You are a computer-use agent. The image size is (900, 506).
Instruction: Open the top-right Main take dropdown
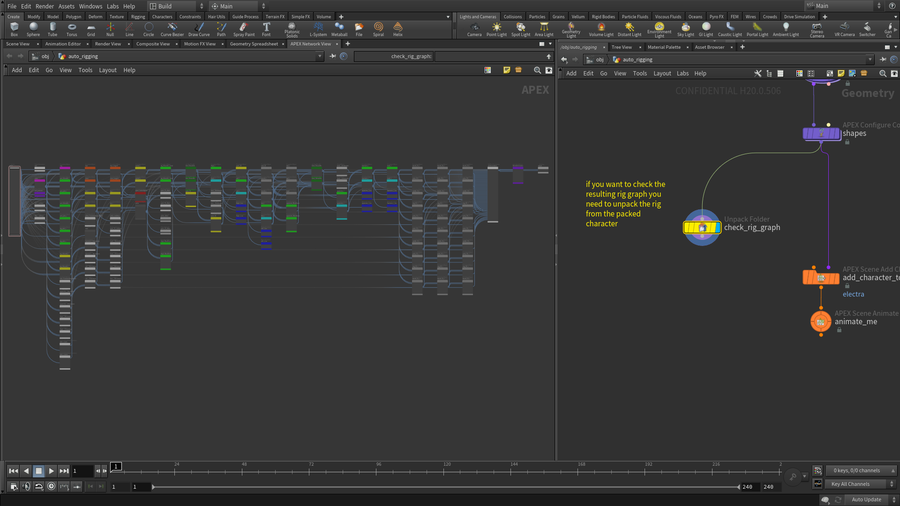pyautogui.click(x=843, y=6)
